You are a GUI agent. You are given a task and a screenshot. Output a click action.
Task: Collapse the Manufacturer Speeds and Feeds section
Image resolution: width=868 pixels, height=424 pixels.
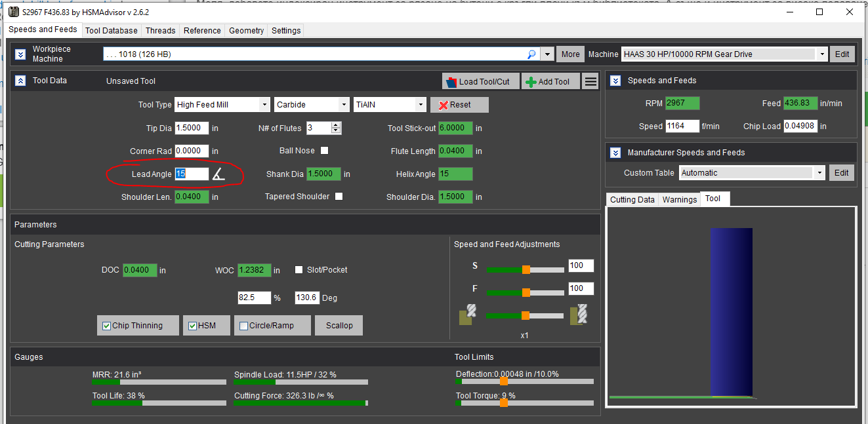coord(615,153)
